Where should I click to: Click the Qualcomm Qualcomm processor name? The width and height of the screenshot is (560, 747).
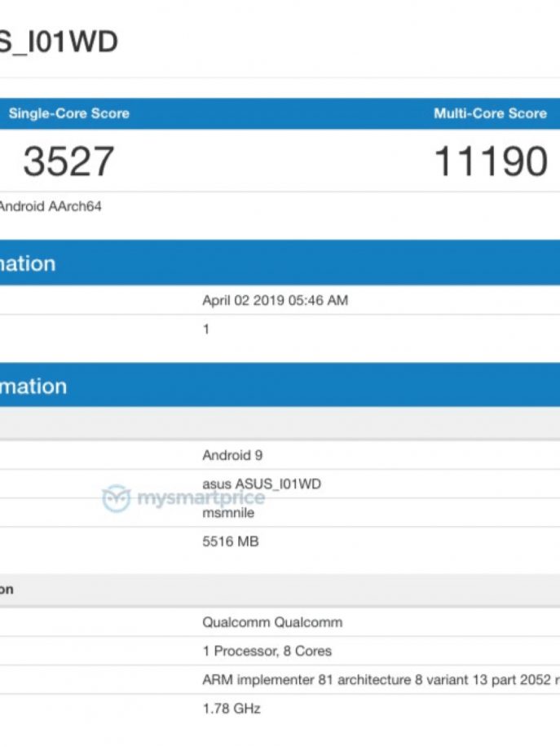(x=271, y=622)
